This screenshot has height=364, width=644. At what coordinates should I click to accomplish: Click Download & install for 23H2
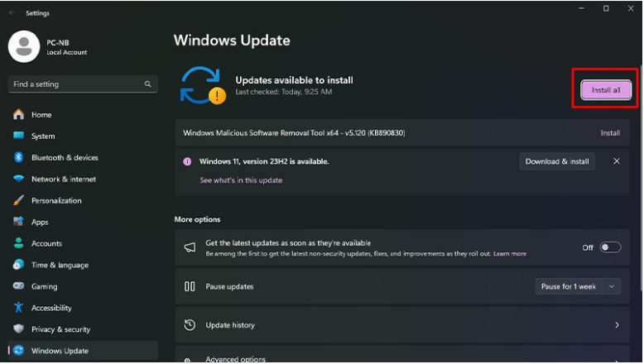[557, 161]
